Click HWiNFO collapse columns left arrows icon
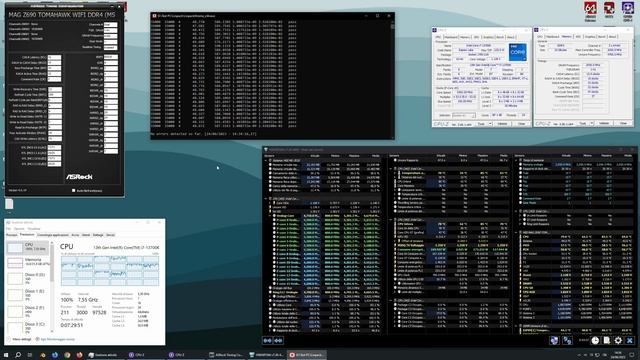This screenshot has width=640, height=360. 267,340
